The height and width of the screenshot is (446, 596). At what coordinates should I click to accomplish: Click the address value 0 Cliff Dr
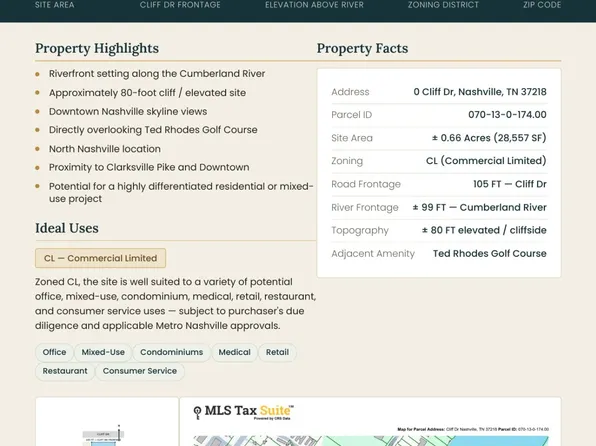pos(480,92)
